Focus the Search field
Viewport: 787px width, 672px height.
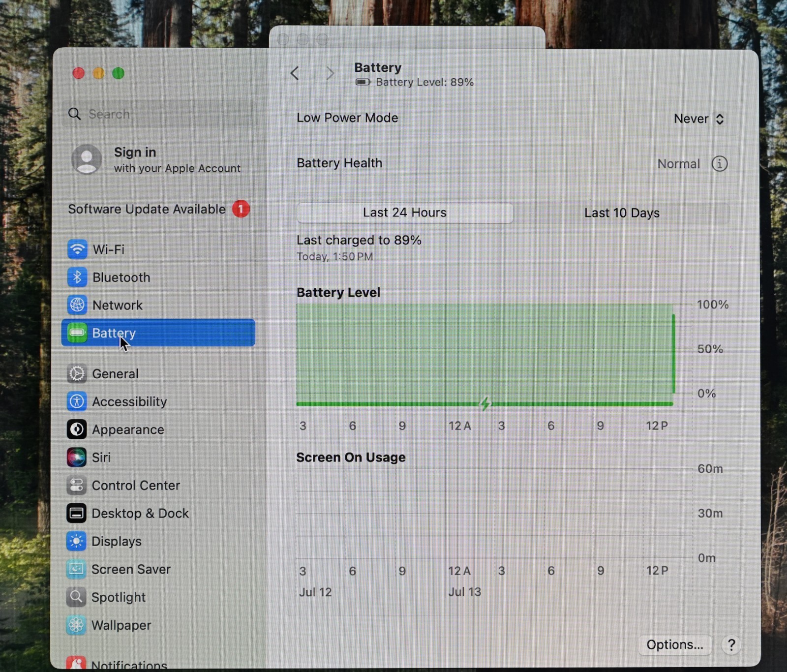click(159, 114)
